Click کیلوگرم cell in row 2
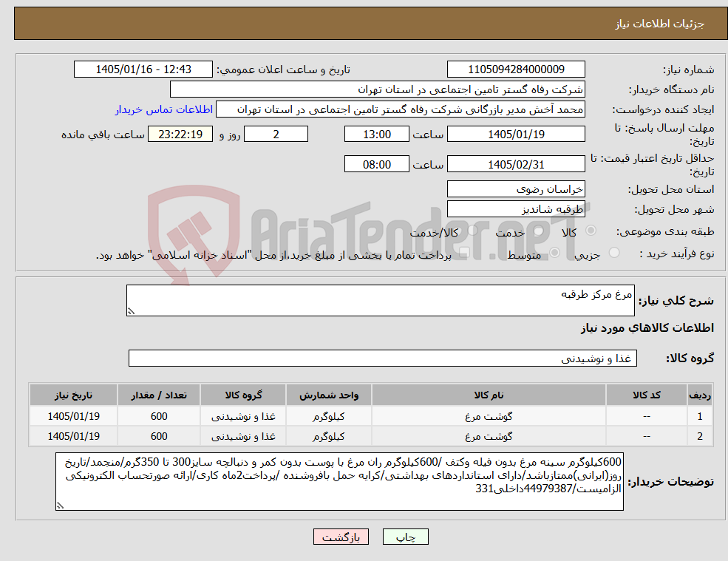 click(x=329, y=436)
